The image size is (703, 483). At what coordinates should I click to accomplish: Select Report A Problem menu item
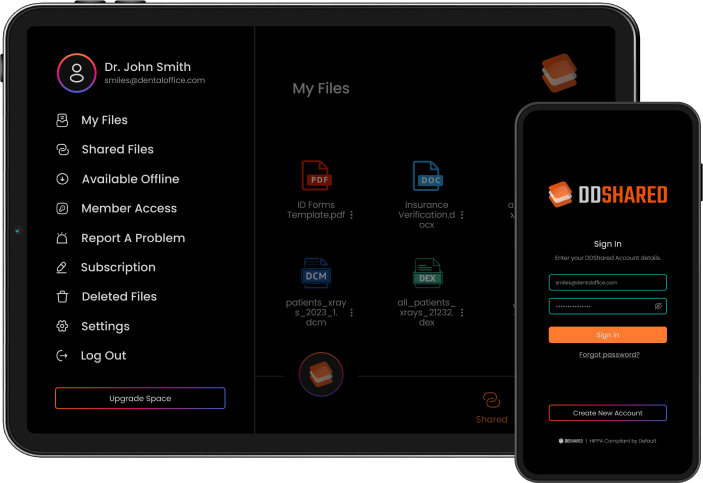coord(133,238)
